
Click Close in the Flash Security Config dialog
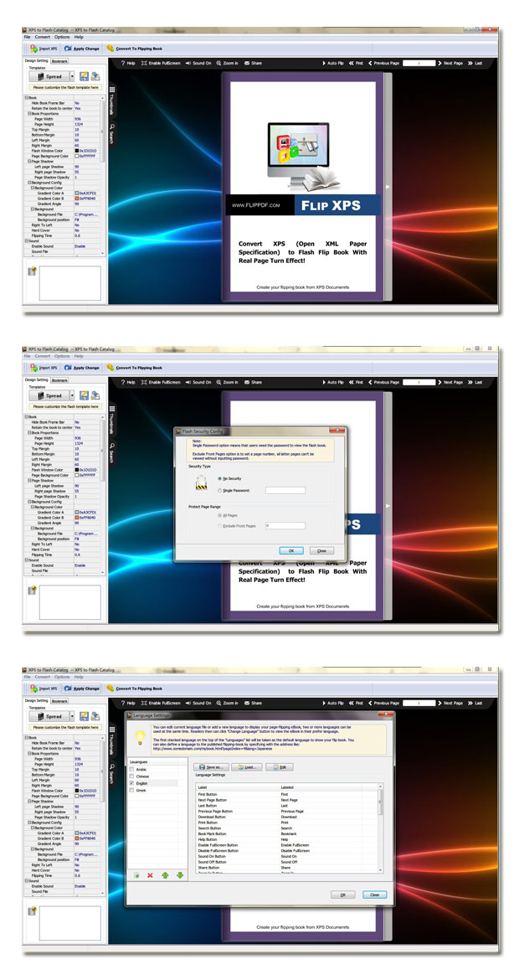(321, 550)
